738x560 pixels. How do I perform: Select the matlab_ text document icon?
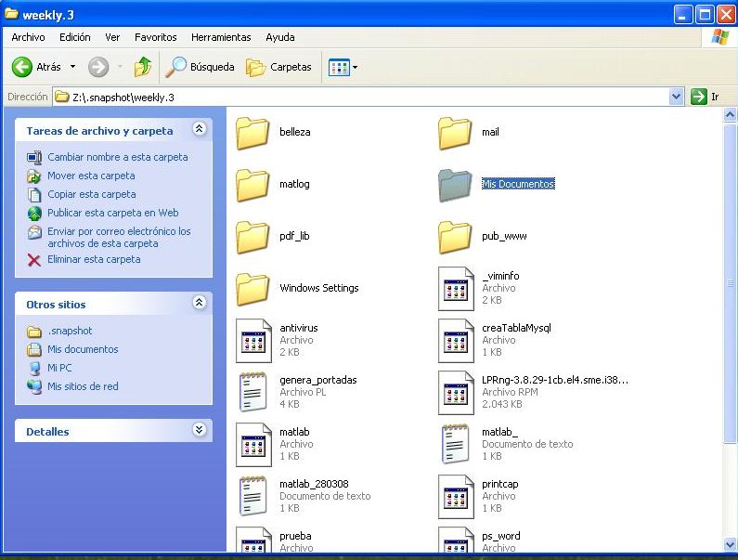[x=455, y=444]
